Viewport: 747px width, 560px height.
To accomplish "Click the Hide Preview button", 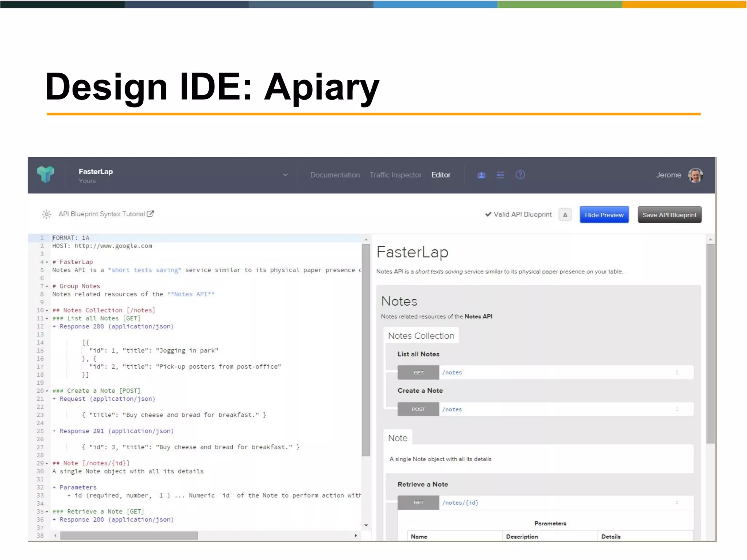I will (x=604, y=215).
